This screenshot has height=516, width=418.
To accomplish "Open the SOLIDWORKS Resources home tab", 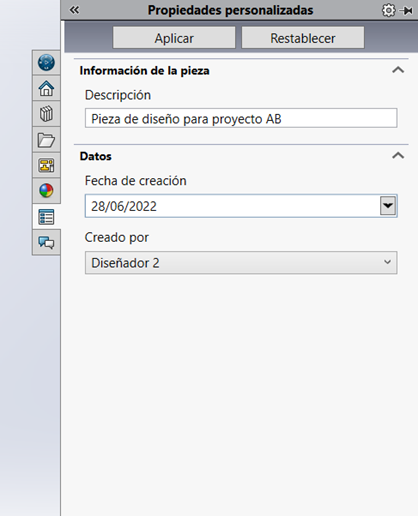I will [x=46, y=88].
